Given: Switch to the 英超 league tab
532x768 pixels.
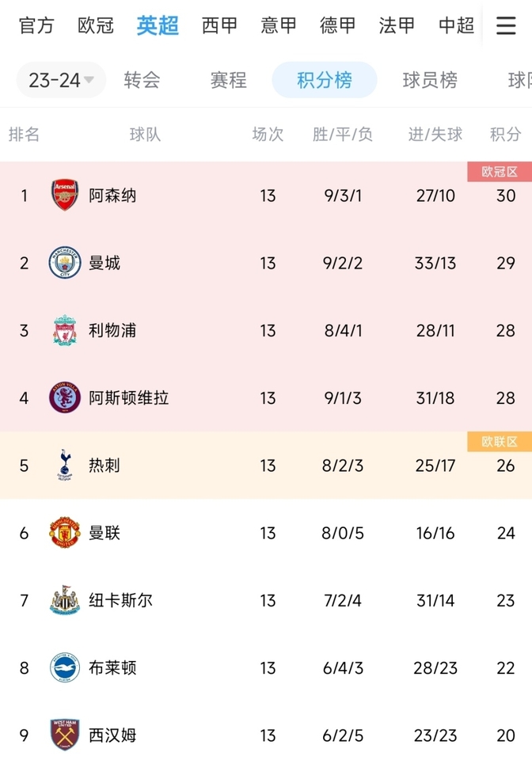Looking at the screenshot, I should point(158,25).
